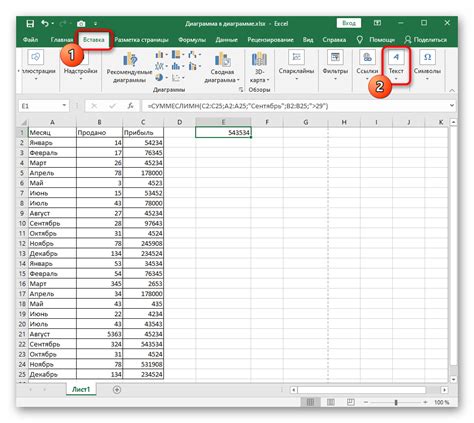Click the Поделиться button
This screenshot has height=423, width=474.
coord(426,40)
